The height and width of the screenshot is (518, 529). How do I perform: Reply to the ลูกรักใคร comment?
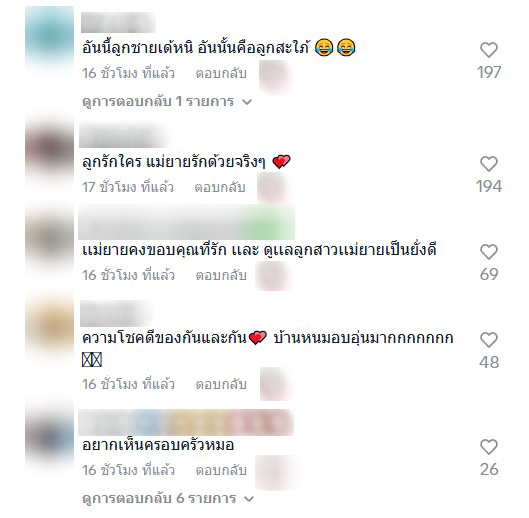coord(220,187)
